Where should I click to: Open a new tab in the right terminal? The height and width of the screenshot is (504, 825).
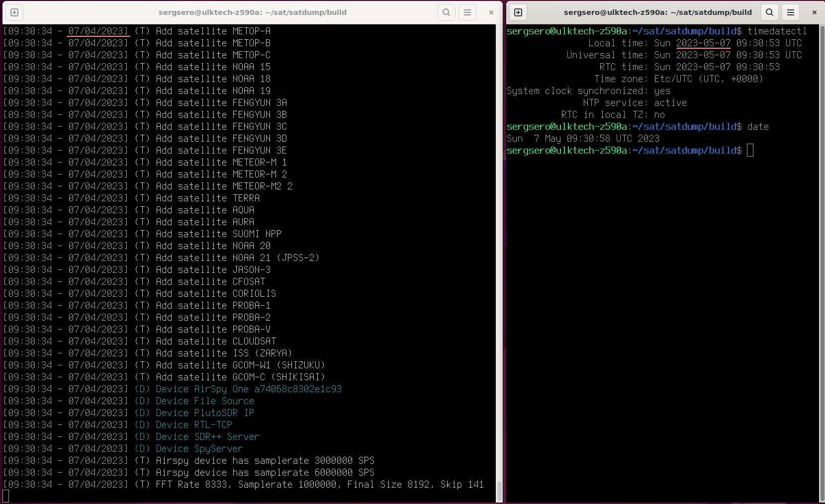(518, 12)
